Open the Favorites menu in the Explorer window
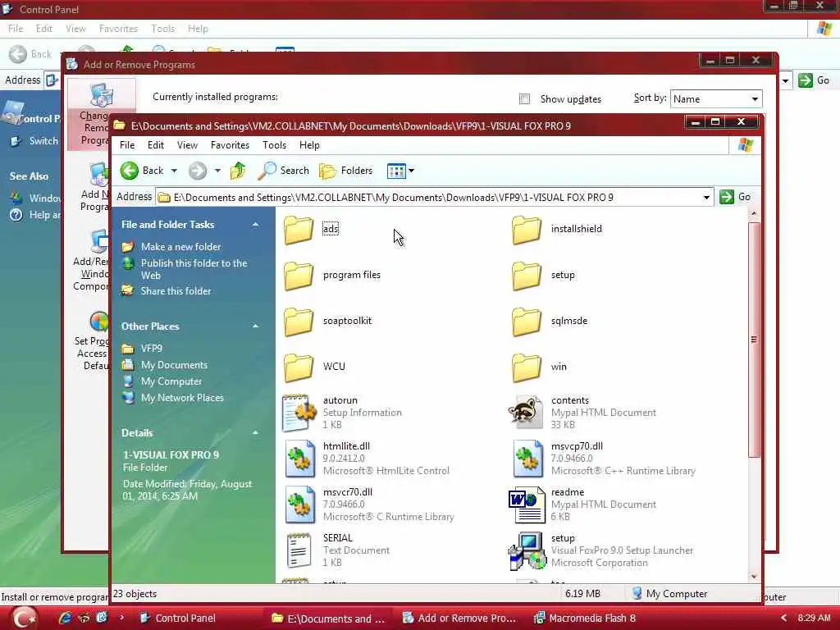Image resolution: width=840 pixels, height=630 pixels. [x=230, y=145]
